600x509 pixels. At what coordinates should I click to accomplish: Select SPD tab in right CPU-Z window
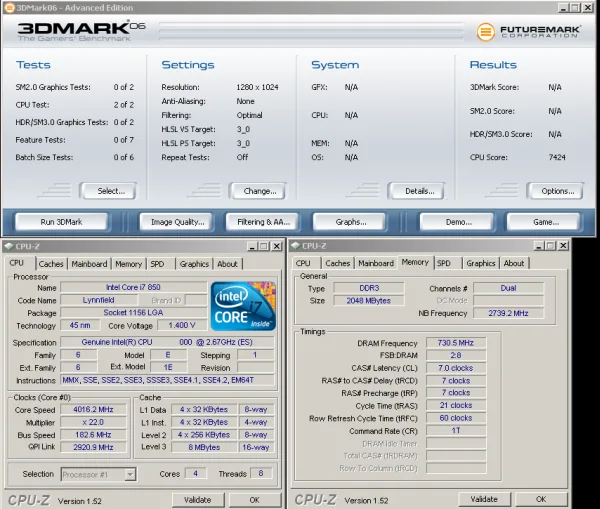coord(447,263)
